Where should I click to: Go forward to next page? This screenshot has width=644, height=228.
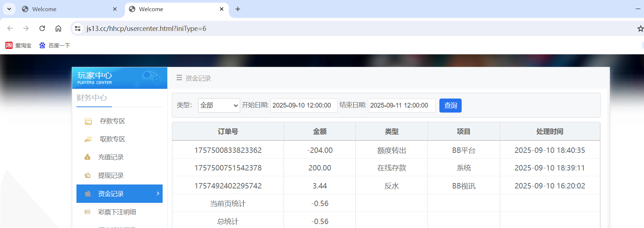pyautogui.click(x=26, y=28)
